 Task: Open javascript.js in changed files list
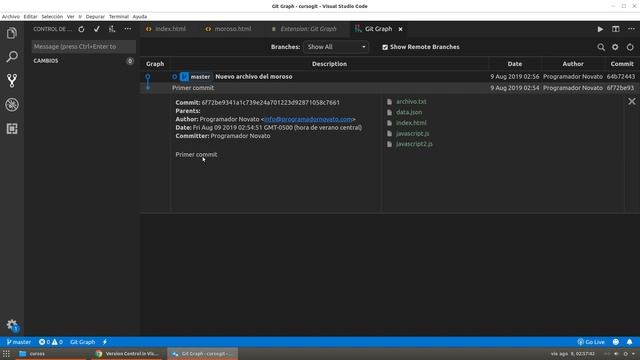coord(412,133)
